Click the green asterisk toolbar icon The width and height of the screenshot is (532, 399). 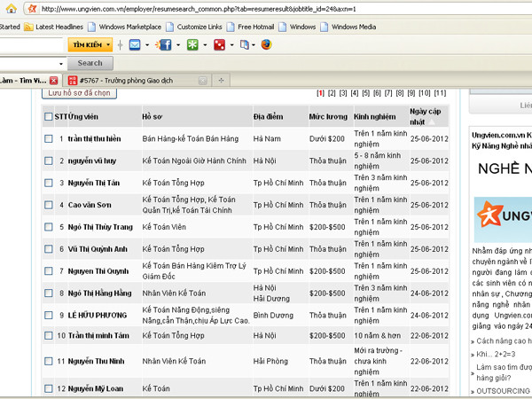pos(193,44)
